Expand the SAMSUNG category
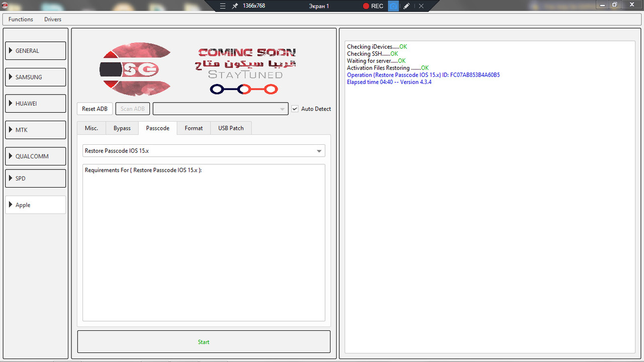This screenshot has height=362, width=644. click(36, 77)
